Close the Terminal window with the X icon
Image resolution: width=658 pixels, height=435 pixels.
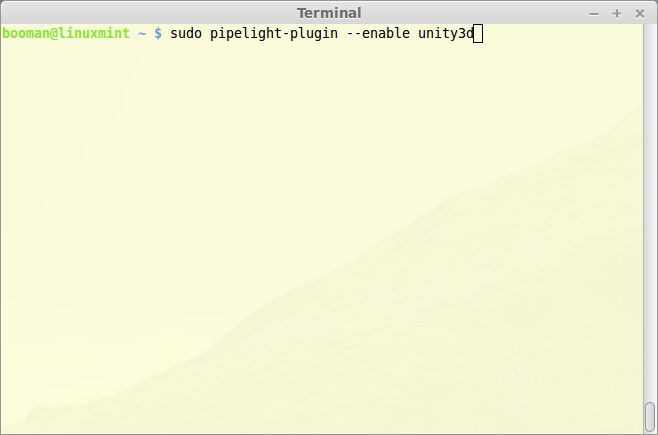click(640, 14)
